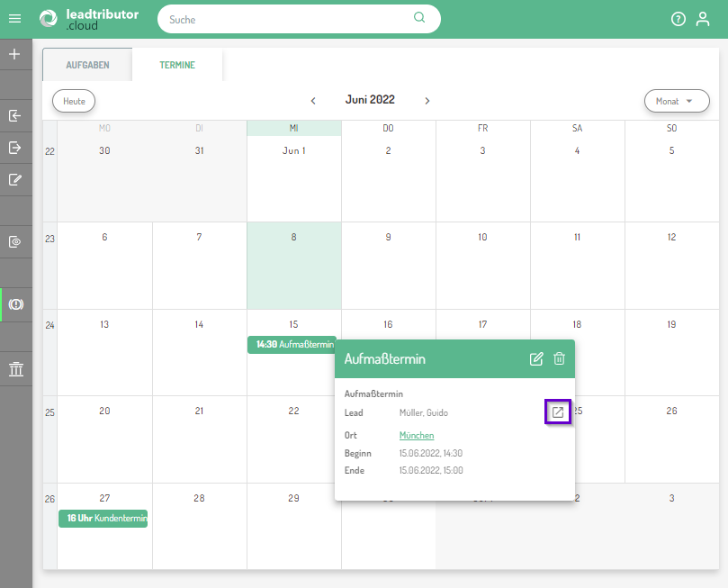Click the magnifier search icon
The image size is (728, 588).
point(419,18)
